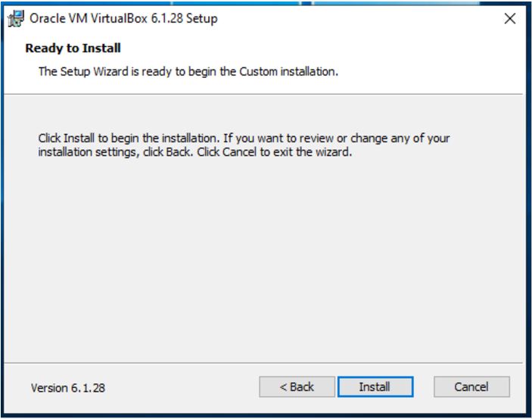
Task: Click the empty gray dialog body
Action: click(x=265, y=257)
